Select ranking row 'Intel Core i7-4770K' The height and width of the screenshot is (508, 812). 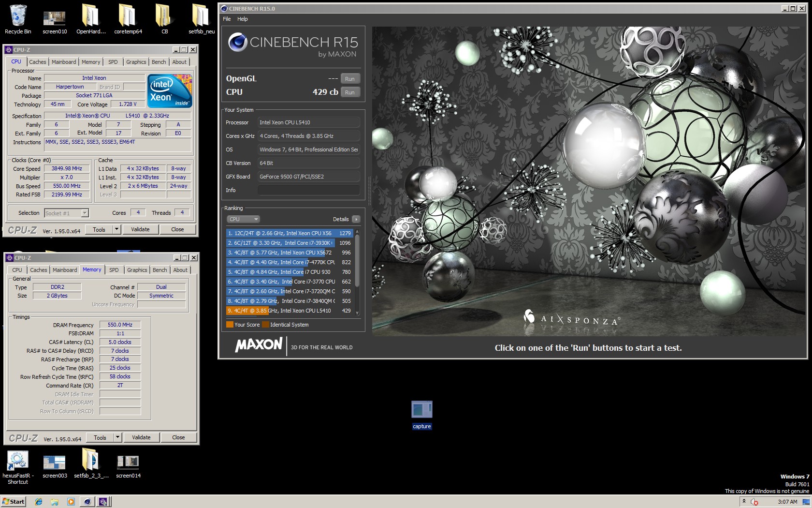[289, 262]
